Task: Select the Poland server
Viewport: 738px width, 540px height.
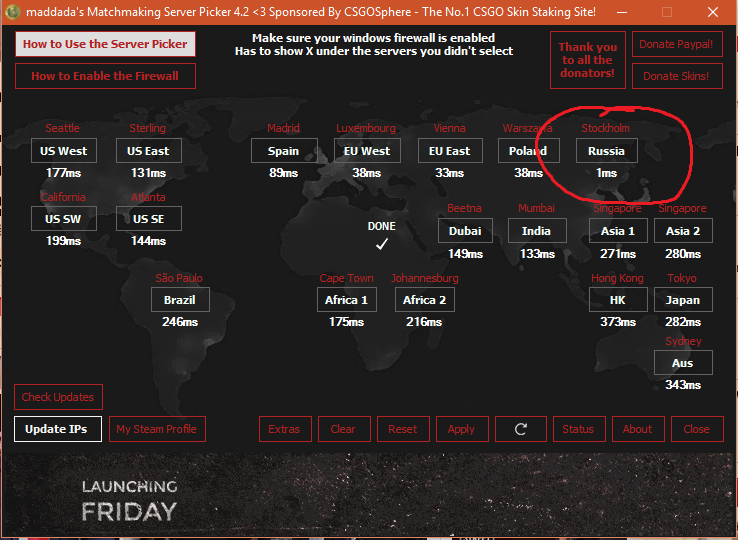Action: 529,151
